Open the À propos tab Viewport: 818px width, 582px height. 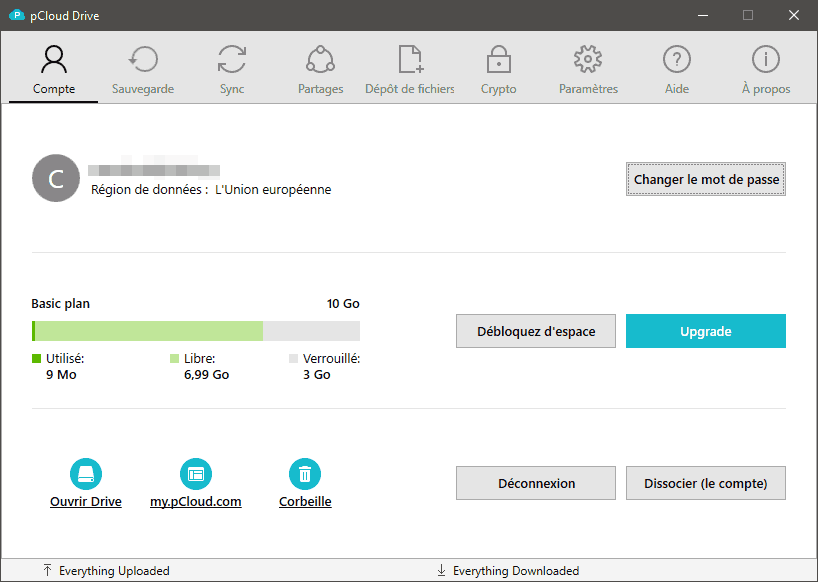pyautogui.click(x=766, y=69)
